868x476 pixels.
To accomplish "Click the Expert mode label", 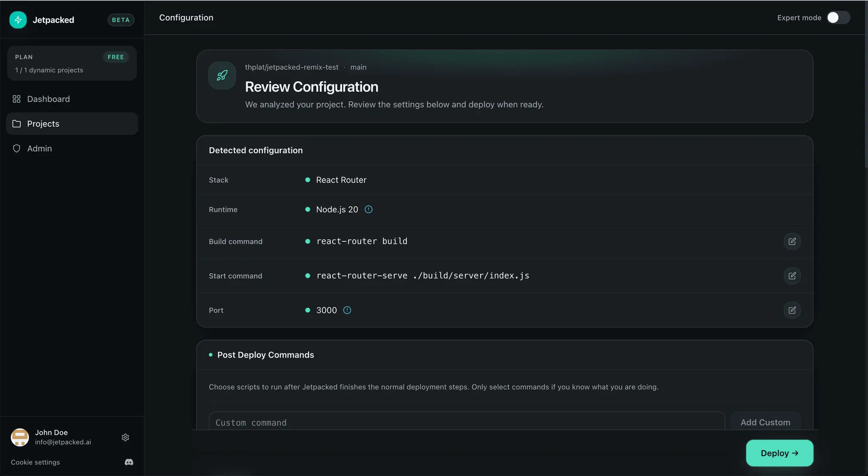I will [x=799, y=17].
